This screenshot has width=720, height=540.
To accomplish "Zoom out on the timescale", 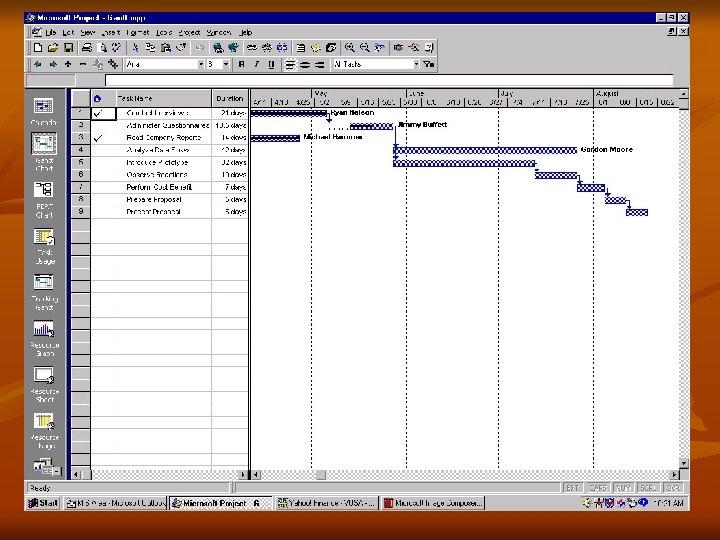I will [365, 48].
